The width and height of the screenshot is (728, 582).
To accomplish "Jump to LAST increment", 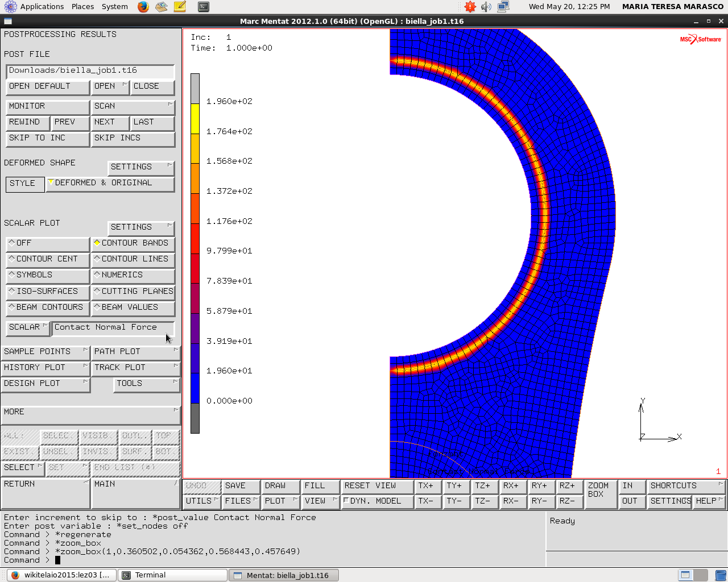I will tap(152, 122).
